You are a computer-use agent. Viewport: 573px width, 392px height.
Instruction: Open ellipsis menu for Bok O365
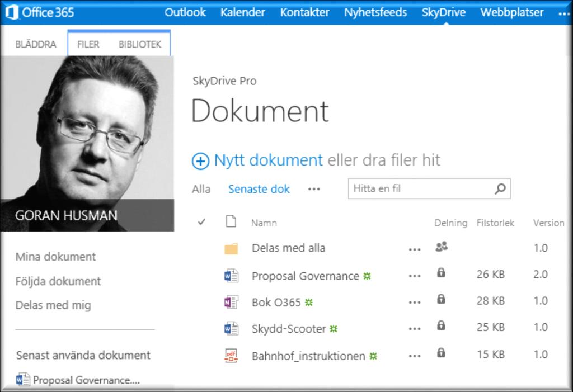[415, 303]
